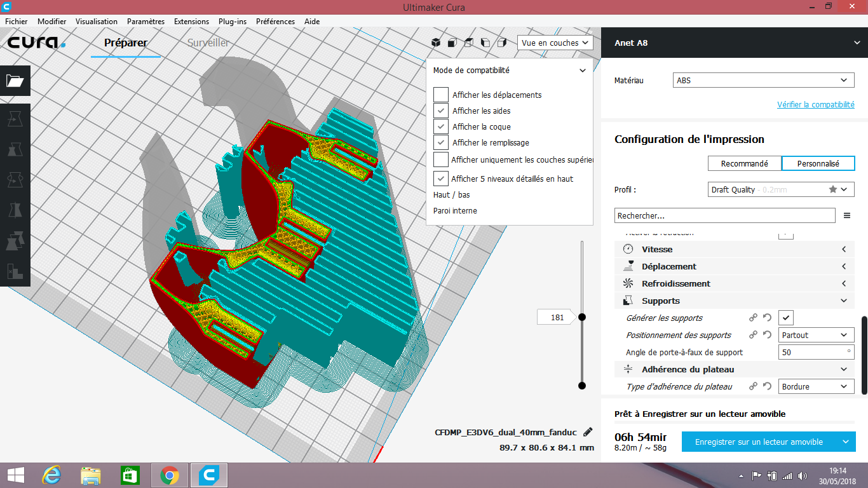Reset Positionnement des supports with revert arrow
The image size is (868, 488).
click(767, 335)
